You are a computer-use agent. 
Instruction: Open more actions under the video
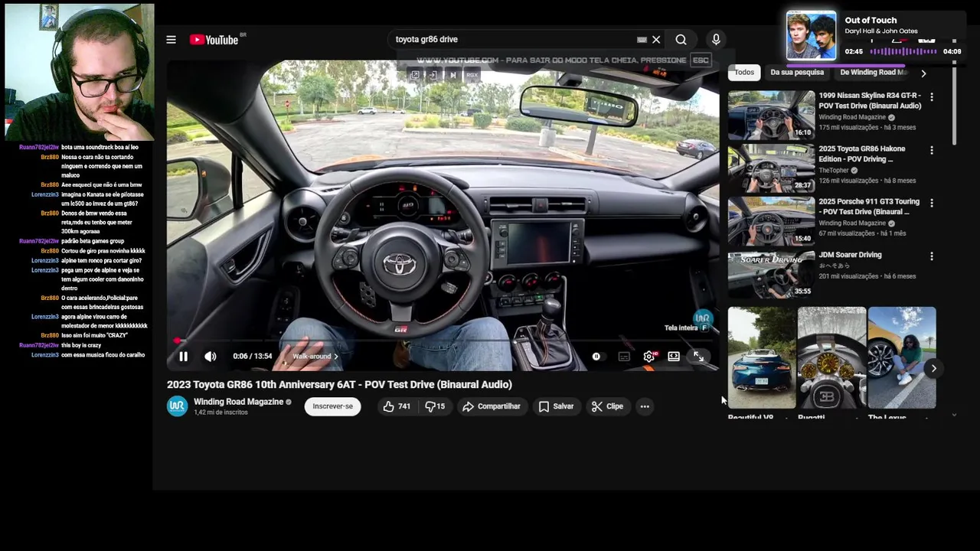(x=645, y=406)
